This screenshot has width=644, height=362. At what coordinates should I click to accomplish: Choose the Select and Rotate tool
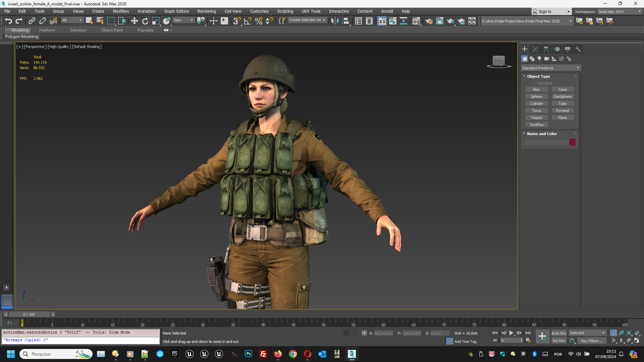click(x=145, y=21)
